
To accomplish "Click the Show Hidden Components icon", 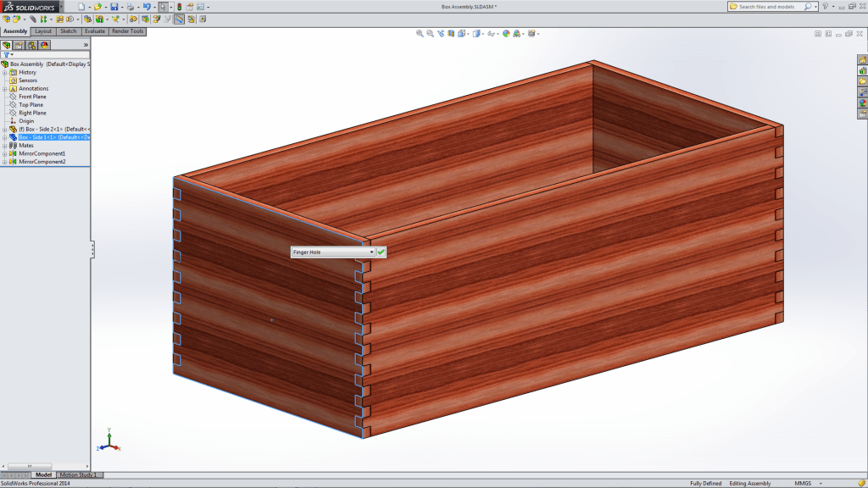I will pos(87,19).
